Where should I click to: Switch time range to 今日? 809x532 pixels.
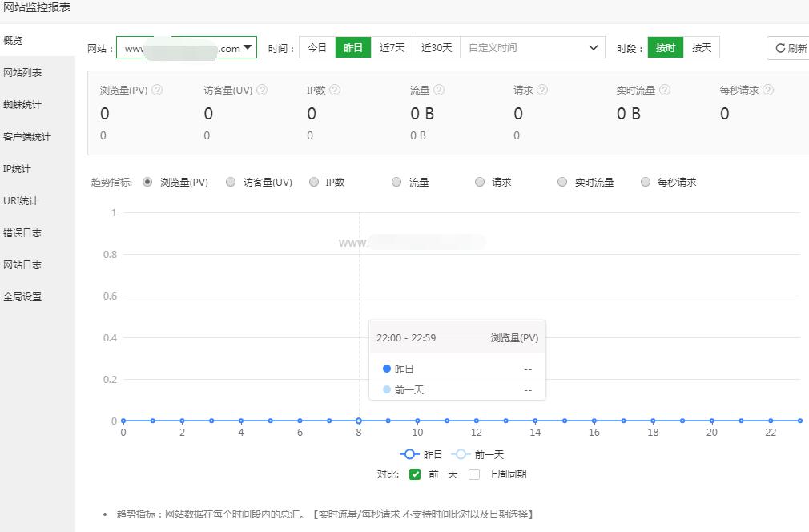pos(317,47)
